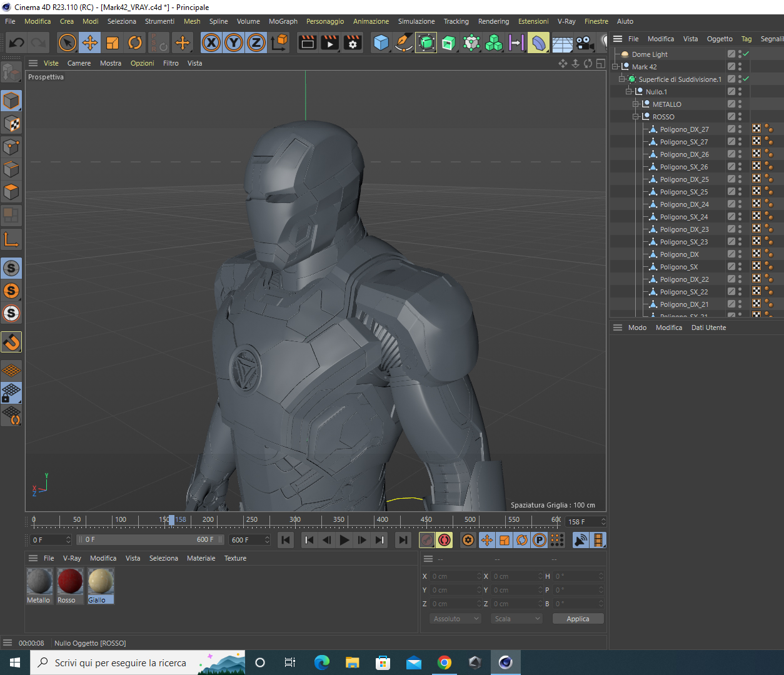Open the MoGraph menu
This screenshot has width=784, height=675.
tap(283, 21)
